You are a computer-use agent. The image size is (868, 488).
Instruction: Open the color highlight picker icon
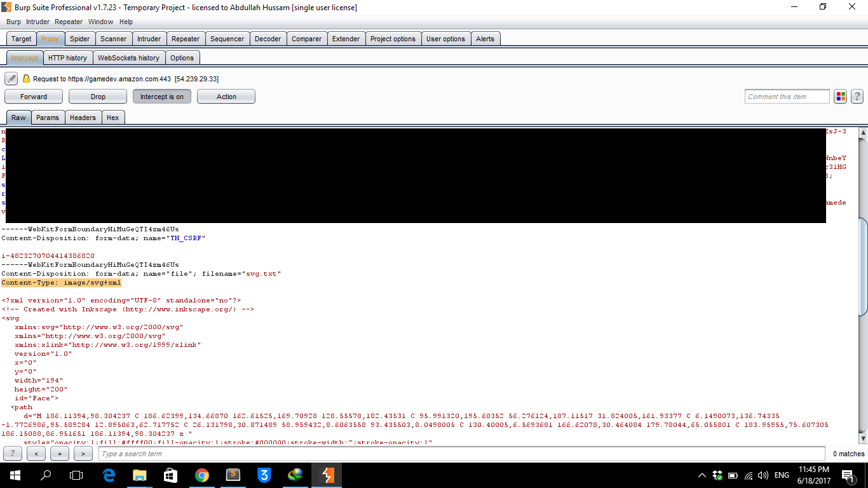[x=841, y=97]
